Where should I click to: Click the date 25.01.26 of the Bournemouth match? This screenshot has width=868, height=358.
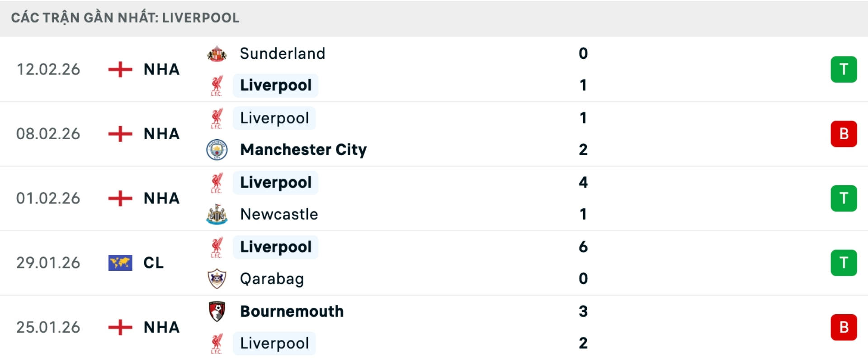(x=48, y=327)
